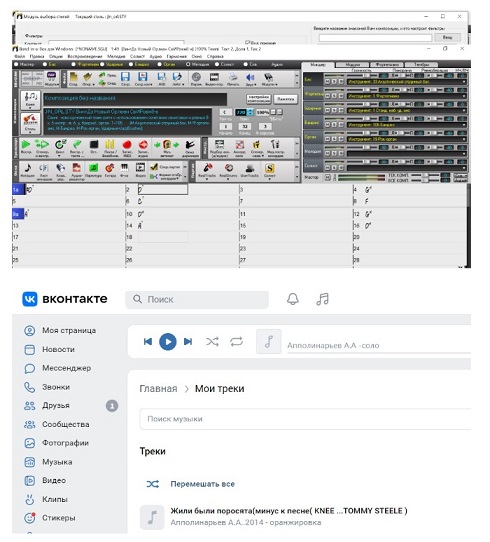This screenshot has width=490, height=542.
Task: Select the Piano track radio button
Action: 74,64
